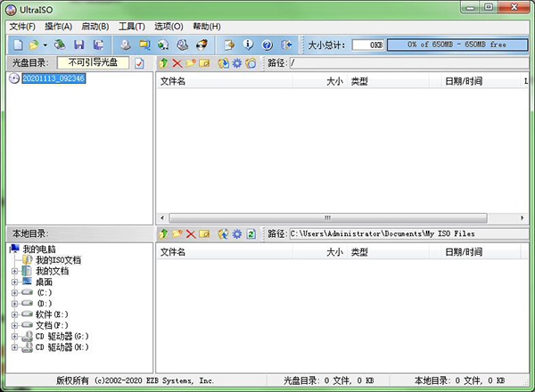Click the information toolbar icon
The image size is (535, 392).
click(248, 45)
